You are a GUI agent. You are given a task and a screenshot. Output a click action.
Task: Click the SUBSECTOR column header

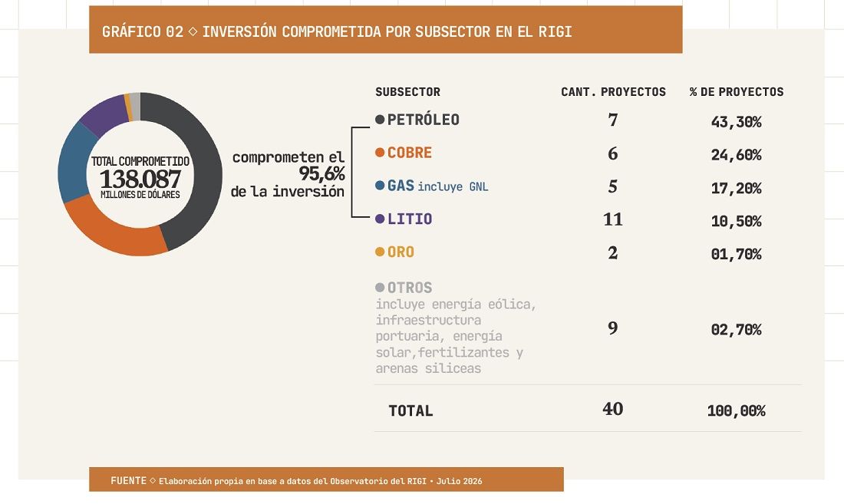(408, 92)
